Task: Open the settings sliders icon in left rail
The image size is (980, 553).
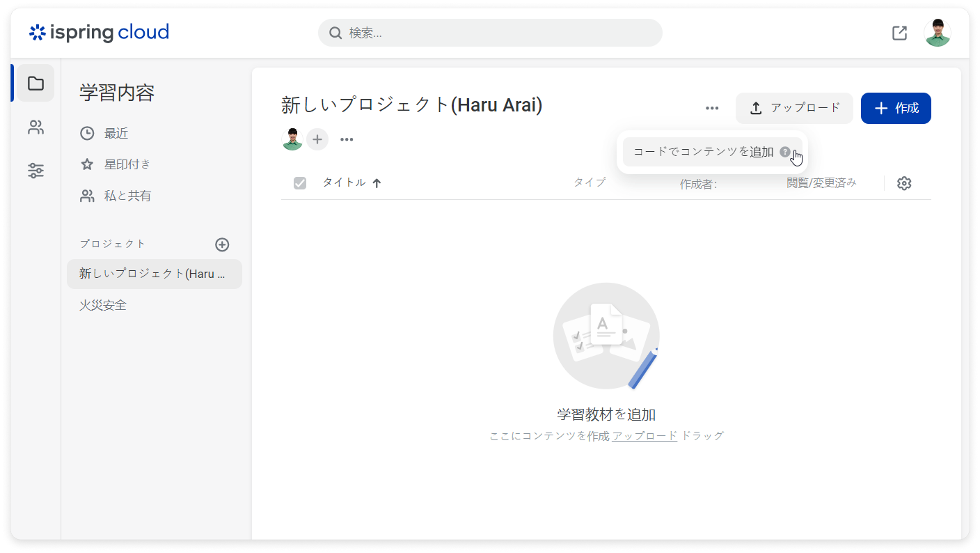Action: (35, 171)
